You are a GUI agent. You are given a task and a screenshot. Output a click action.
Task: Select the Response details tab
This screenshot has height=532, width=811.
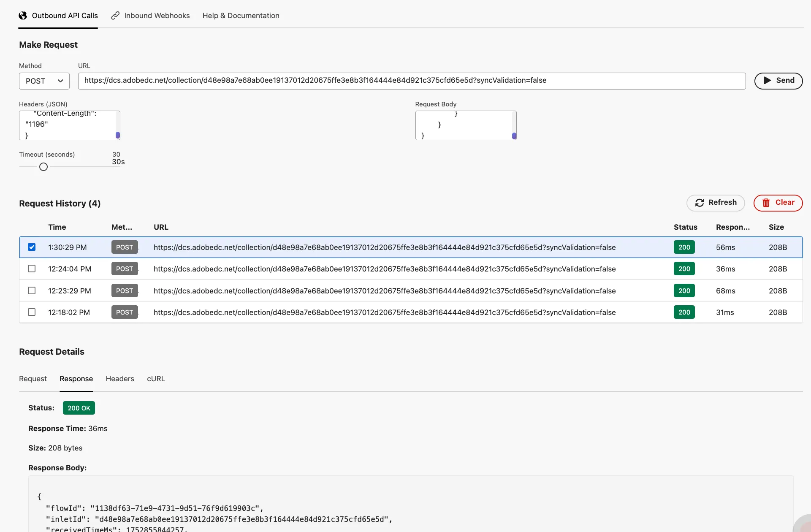coord(76,379)
